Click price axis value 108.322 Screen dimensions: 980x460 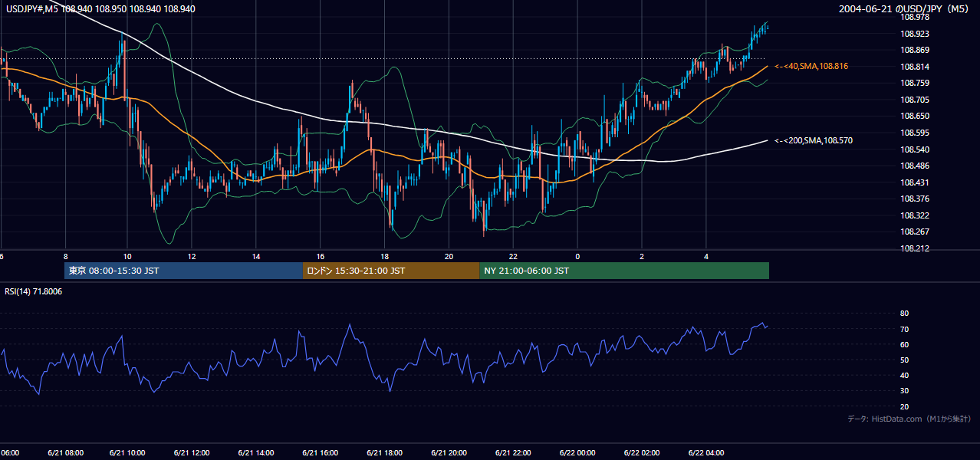click(916, 215)
